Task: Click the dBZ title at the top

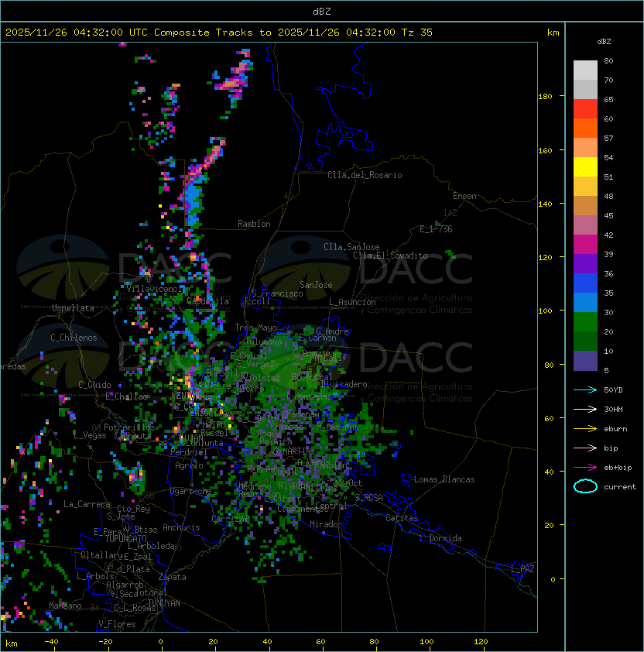Action: click(x=322, y=12)
